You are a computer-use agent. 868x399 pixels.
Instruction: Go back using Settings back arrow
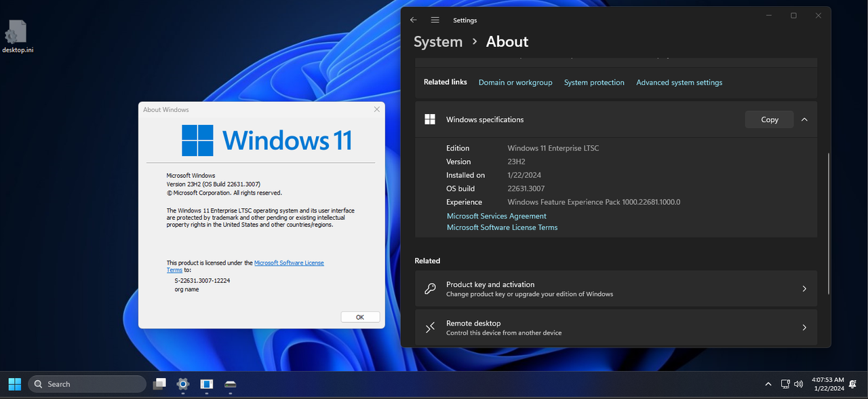[414, 20]
